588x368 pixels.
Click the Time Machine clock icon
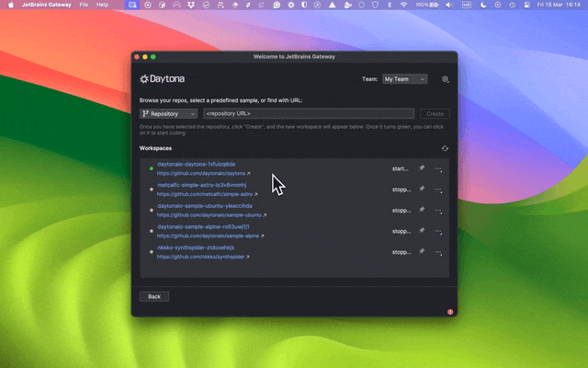pyautogui.click(x=512, y=5)
